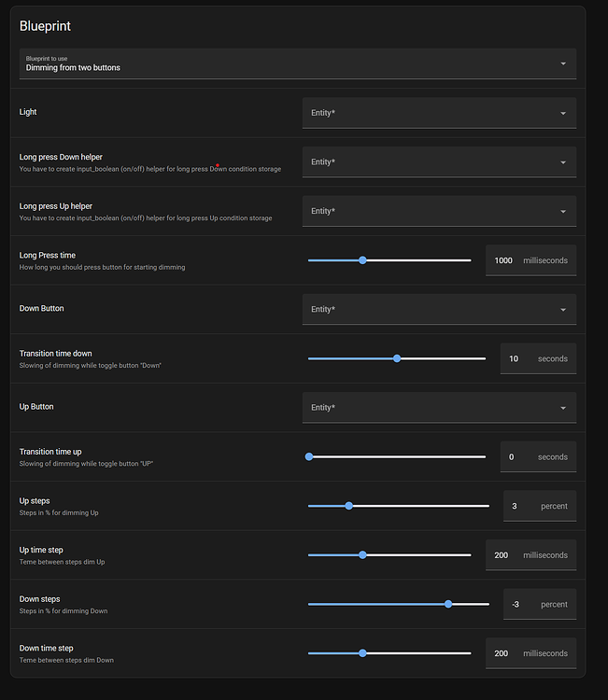Click the Transition time up slider handle
The height and width of the screenshot is (700, 608).
(309, 456)
